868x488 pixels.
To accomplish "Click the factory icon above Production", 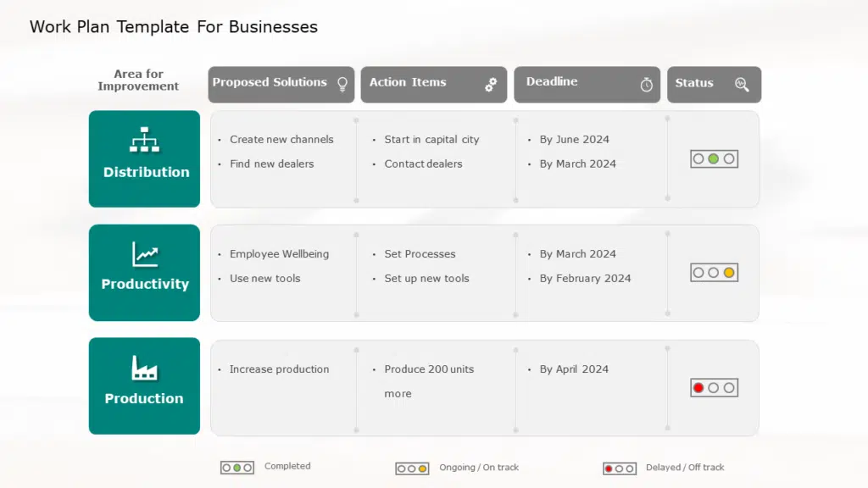I will tap(144, 366).
